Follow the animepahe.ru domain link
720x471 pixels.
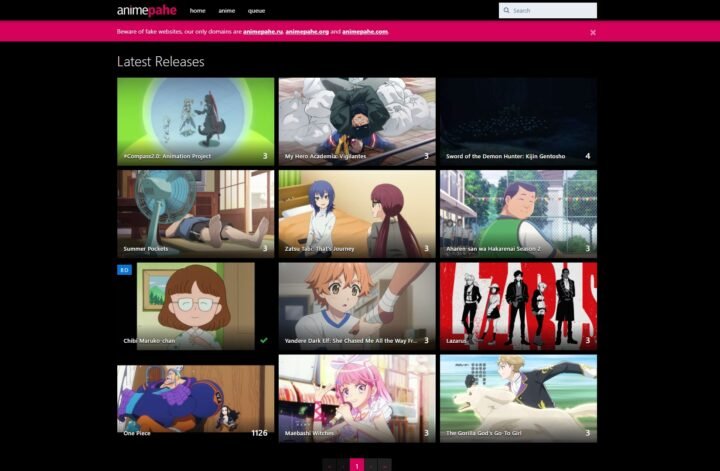point(263,32)
